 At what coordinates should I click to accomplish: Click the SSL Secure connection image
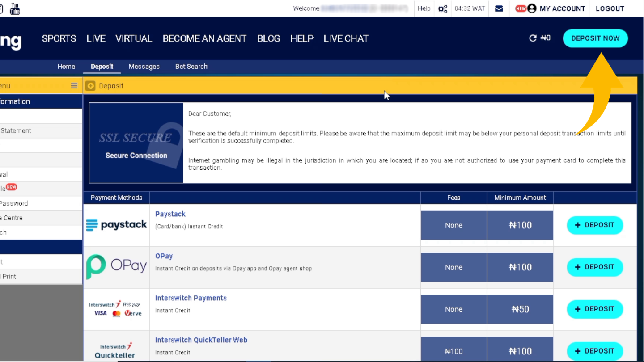tap(136, 143)
